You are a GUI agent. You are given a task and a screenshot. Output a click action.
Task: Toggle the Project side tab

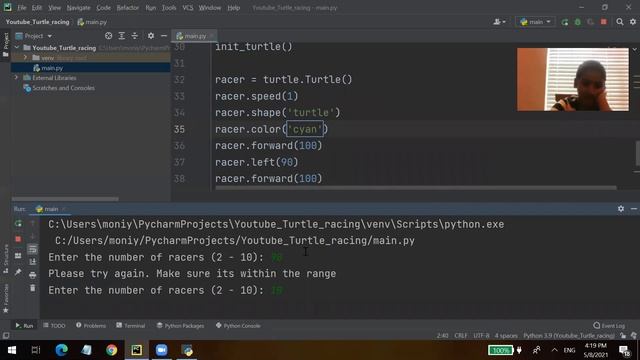pos(5,45)
